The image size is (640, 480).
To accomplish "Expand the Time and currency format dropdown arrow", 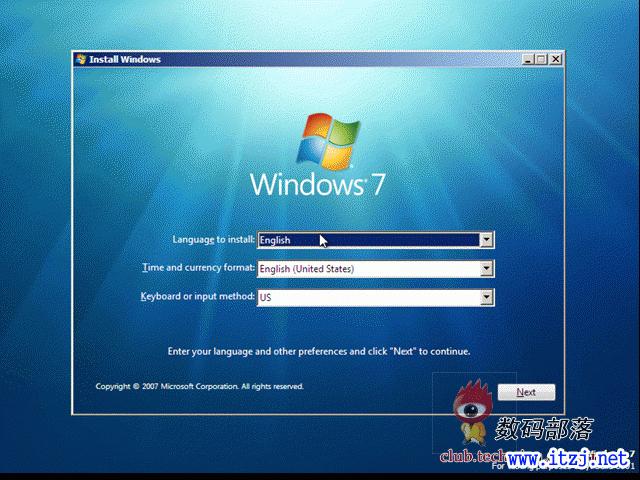I will coord(486,269).
